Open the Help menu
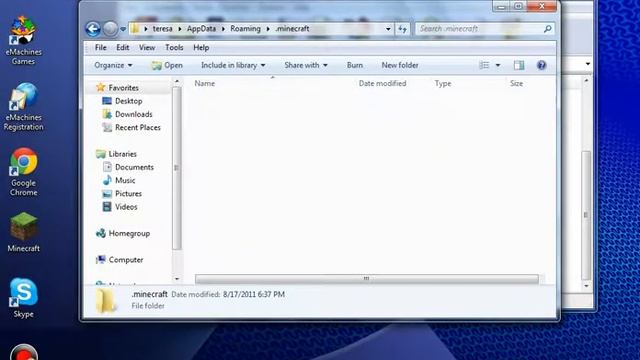This screenshot has height=360, width=640. (201, 47)
